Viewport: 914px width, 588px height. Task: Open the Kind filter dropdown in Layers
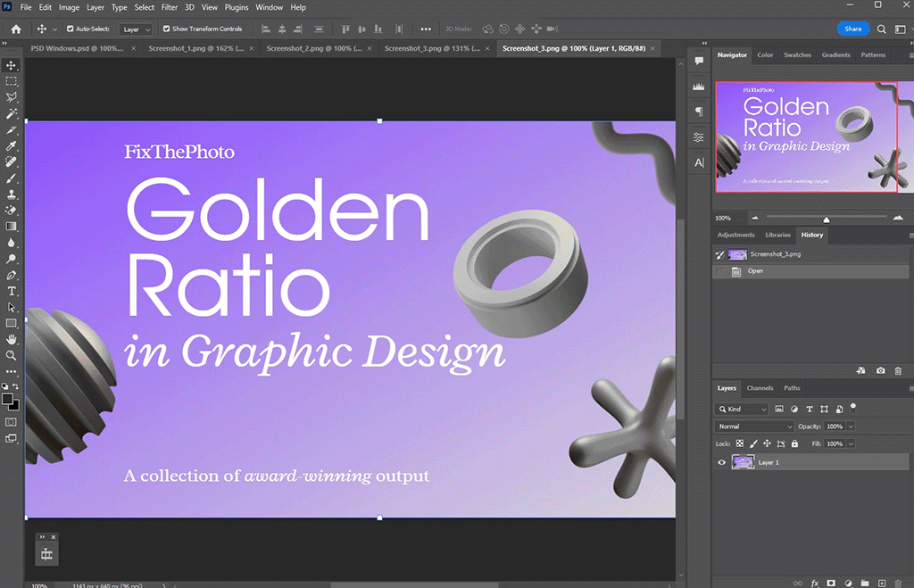[x=742, y=409]
